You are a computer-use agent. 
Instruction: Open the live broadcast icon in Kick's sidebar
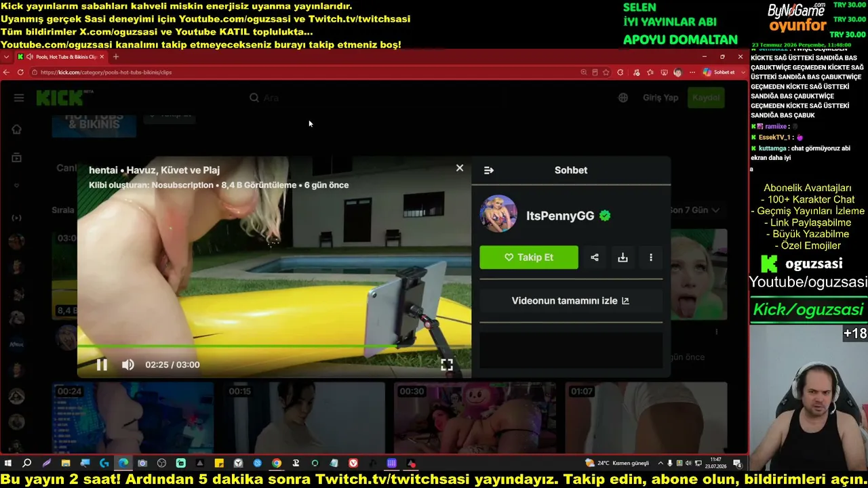[17, 218]
